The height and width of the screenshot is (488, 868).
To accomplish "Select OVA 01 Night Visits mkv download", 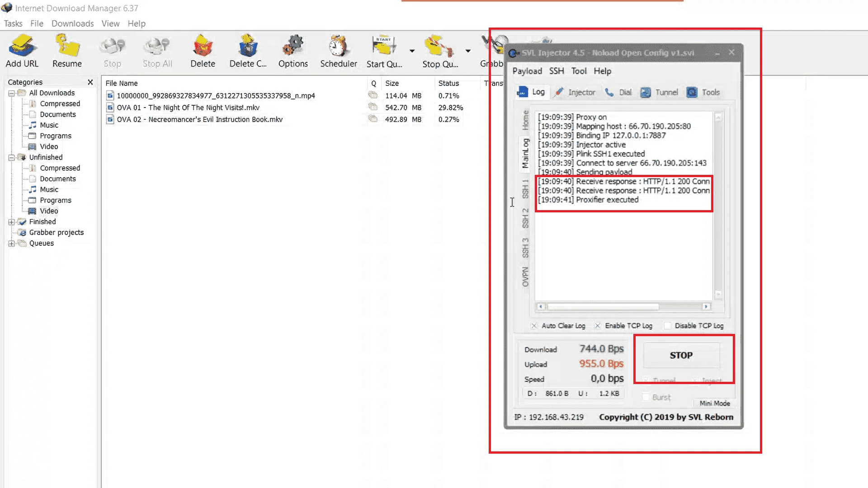I will (x=188, y=108).
